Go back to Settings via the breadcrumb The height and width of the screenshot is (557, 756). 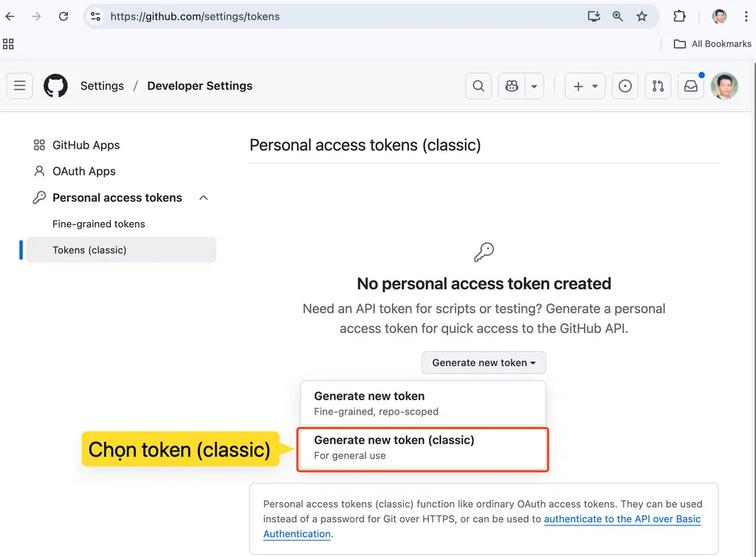point(102,86)
